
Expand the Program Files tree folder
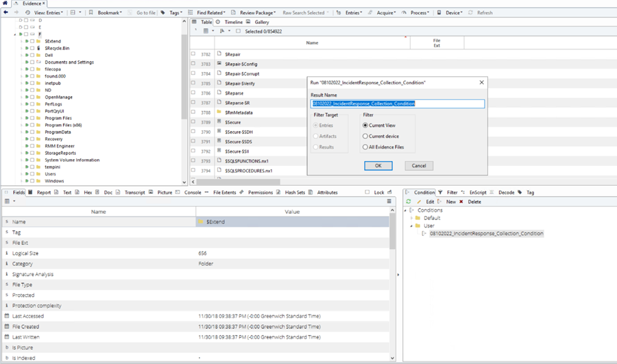point(21,118)
